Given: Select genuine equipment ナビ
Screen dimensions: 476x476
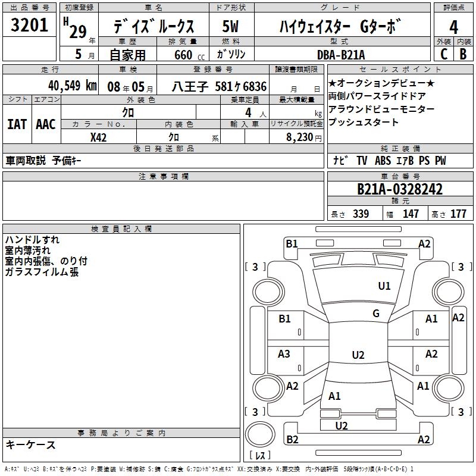Looking at the screenshot, I should click(340, 160).
